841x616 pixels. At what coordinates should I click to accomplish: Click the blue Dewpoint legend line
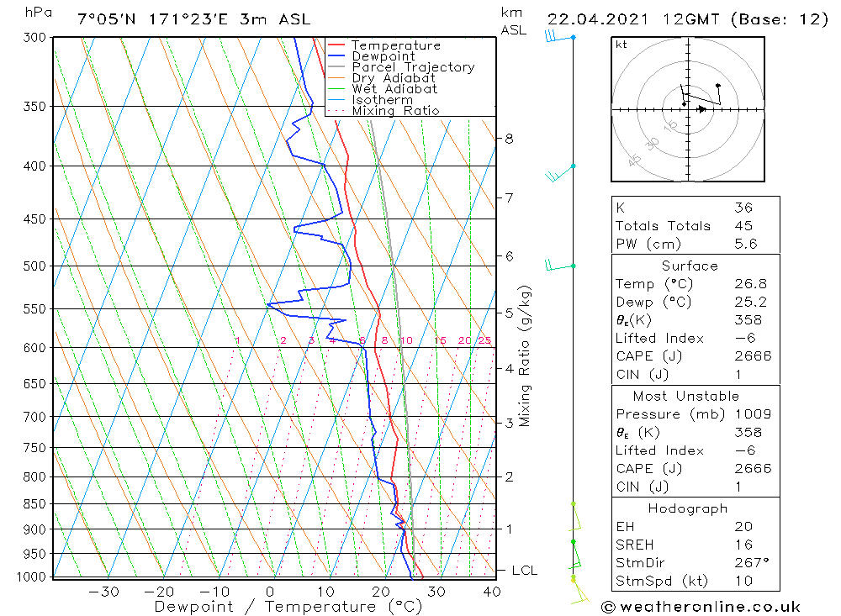point(336,55)
